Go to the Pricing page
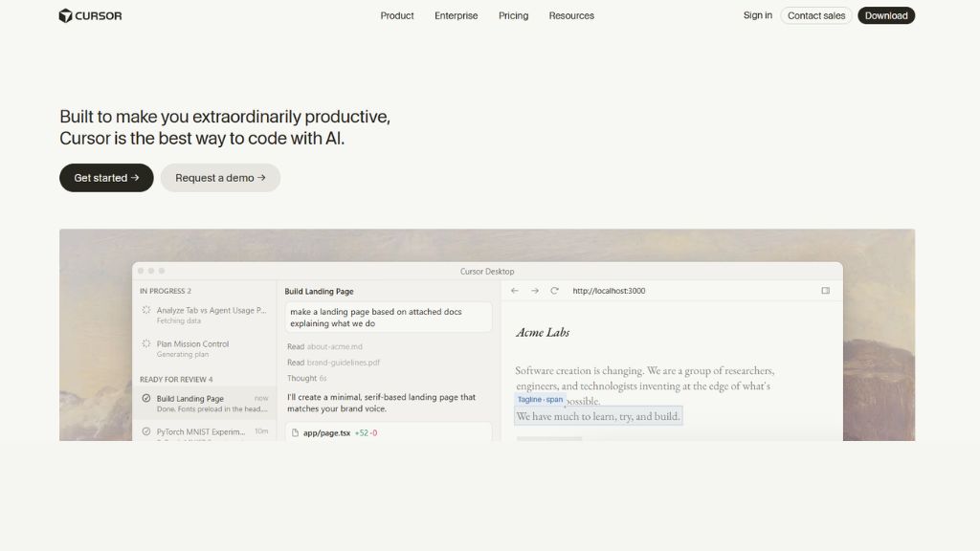980x551 pixels. 513,15
